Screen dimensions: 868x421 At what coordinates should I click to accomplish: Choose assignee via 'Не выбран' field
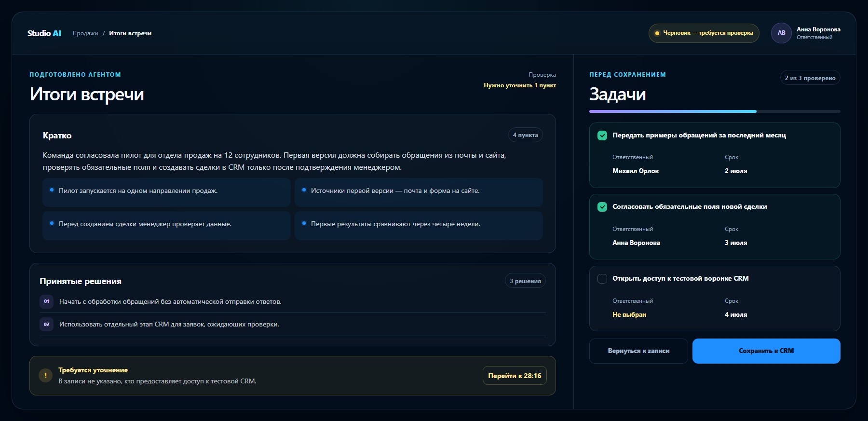[x=629, y=314]
